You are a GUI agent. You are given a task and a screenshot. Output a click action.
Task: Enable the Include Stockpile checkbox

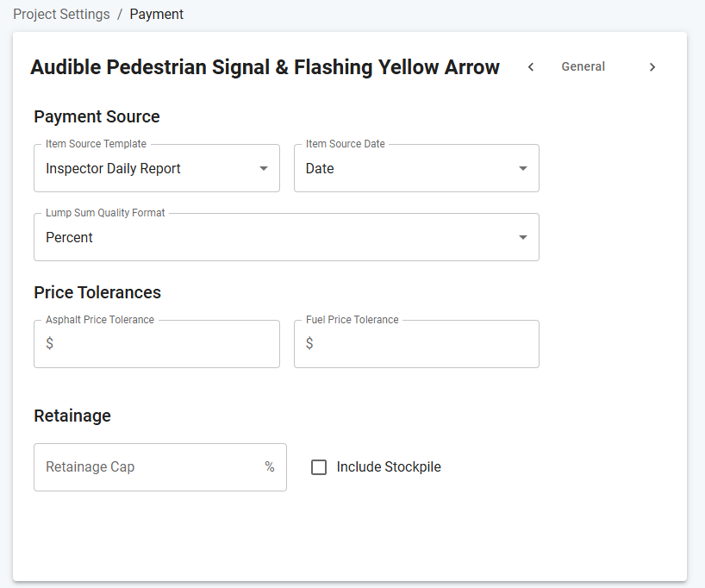click(319, 467)
